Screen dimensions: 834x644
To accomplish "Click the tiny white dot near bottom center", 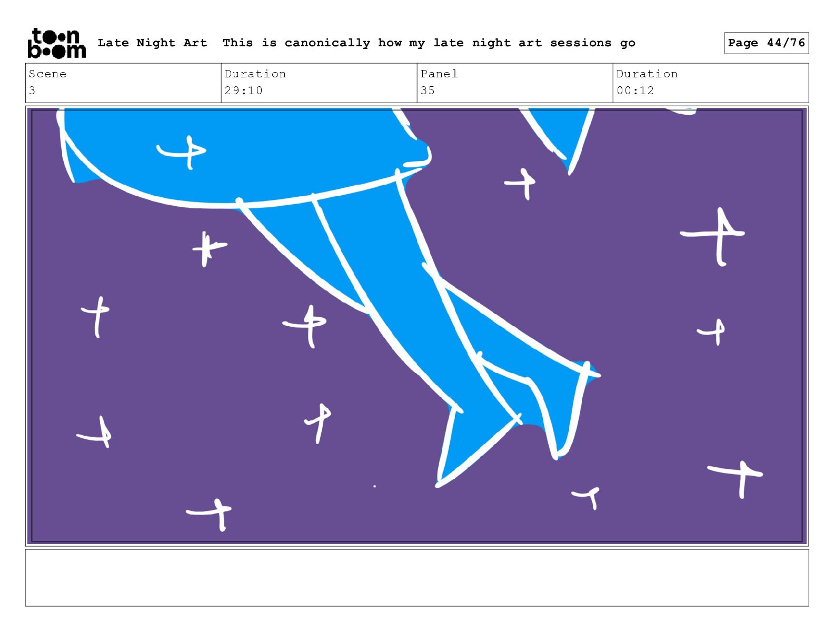I will [x=374, y=486].
